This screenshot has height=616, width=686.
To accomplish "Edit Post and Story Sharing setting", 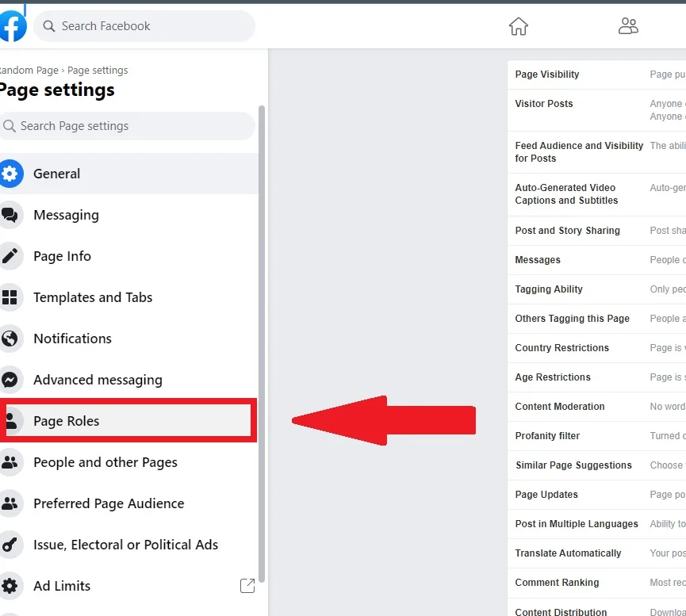I will click(x=596, y=231).
